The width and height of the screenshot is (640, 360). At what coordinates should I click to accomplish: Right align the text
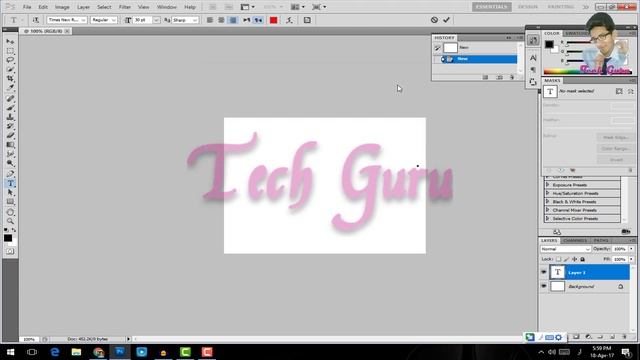click(233, 20)
